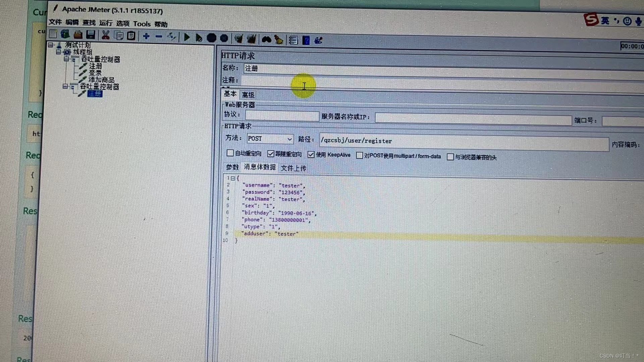This screenshot has height=362, width=644.
Task: Click the Clear All results icon
Action: [251, 39]
